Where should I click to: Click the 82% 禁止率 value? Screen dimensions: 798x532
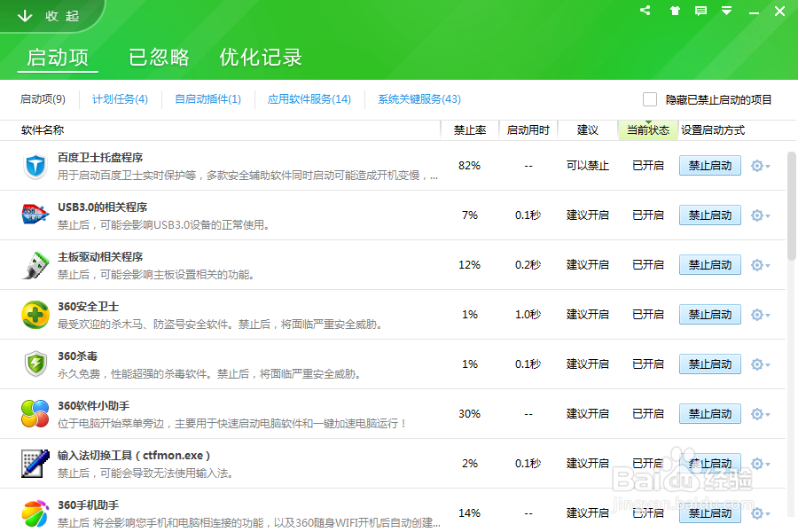click(x=469, y=166)
